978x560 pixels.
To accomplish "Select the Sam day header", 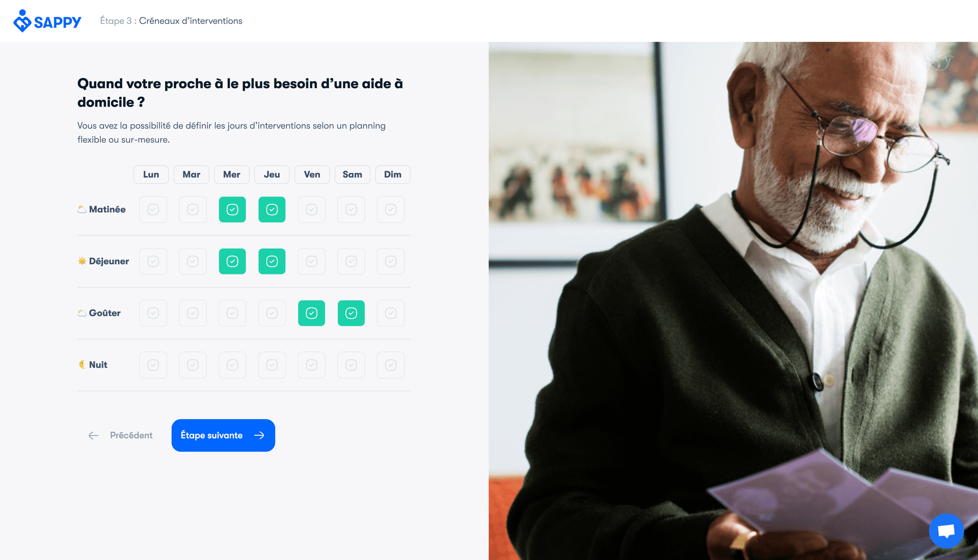I will 352,175.
